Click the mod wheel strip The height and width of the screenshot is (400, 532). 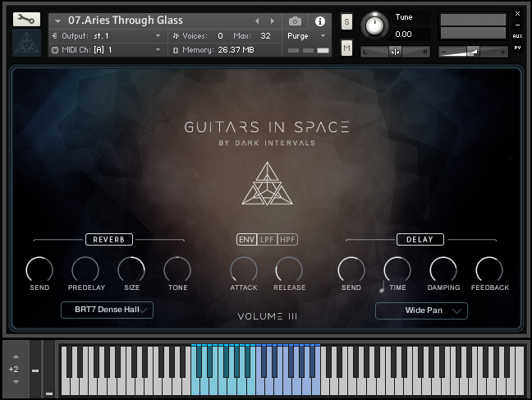49,369
